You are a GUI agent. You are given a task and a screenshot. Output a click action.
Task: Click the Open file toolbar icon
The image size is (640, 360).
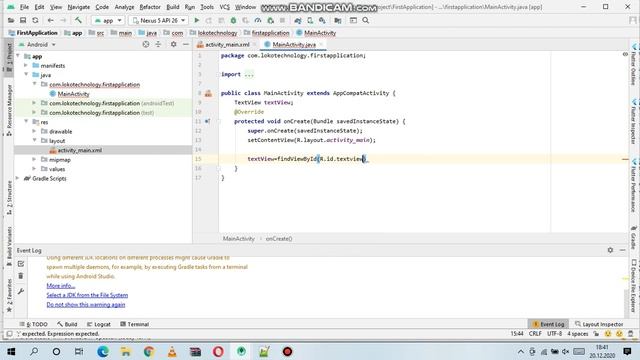pyautogui.click(x=11, y=20)
